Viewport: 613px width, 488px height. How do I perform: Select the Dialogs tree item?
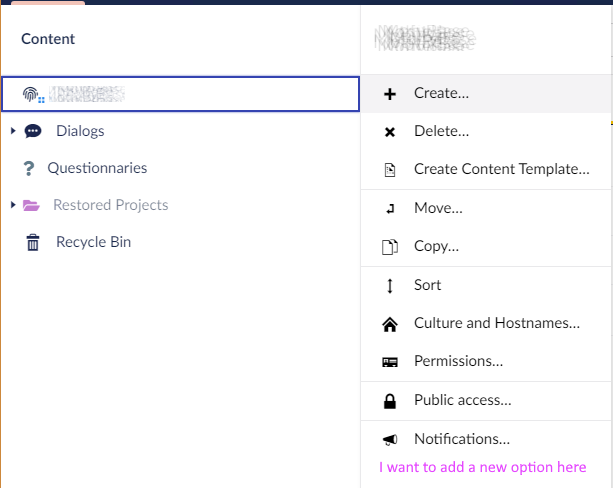coord(80,131)
